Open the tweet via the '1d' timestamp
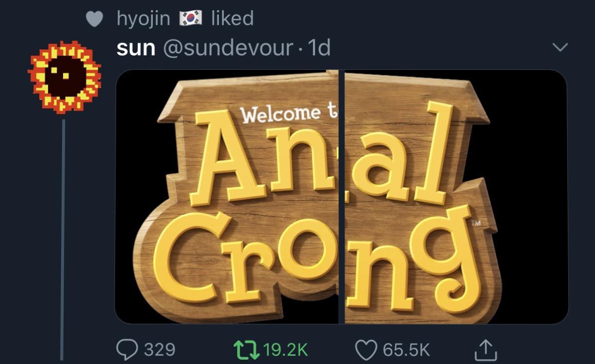 (x=319, y=48)
